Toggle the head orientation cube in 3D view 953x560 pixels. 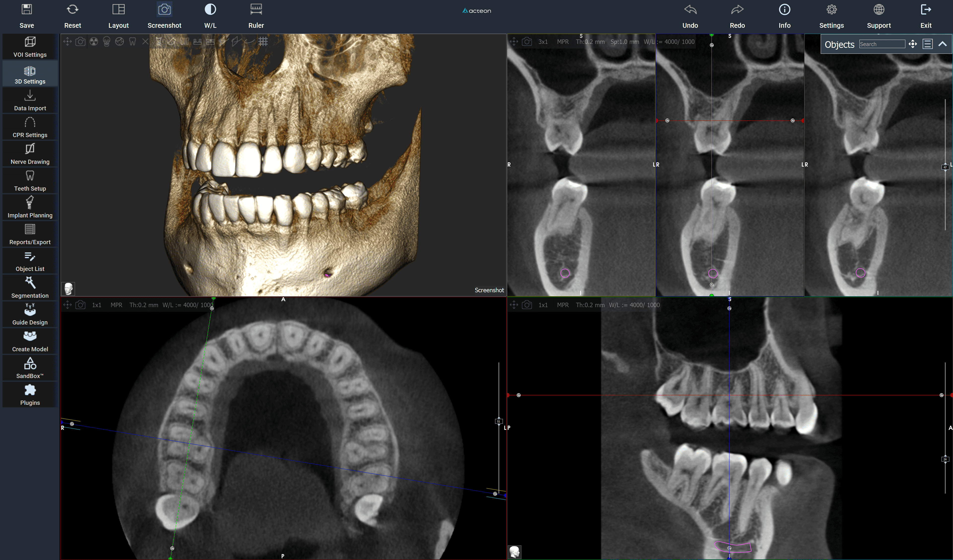click(68, 289)
